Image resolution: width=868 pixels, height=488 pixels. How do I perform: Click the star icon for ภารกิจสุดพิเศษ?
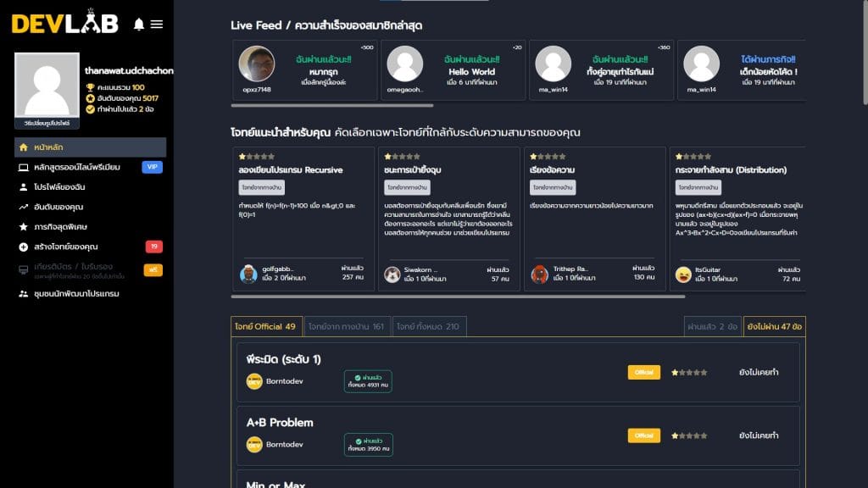(23, 227)
